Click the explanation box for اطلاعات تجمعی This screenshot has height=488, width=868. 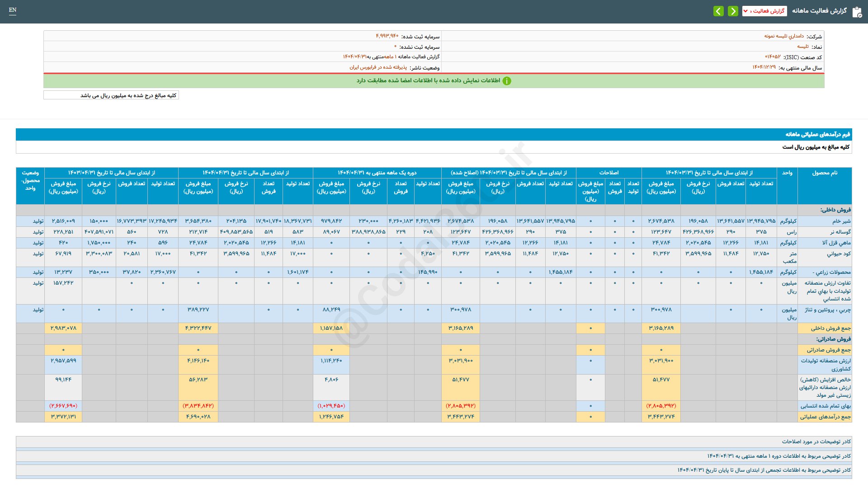(x=434, y=470)
